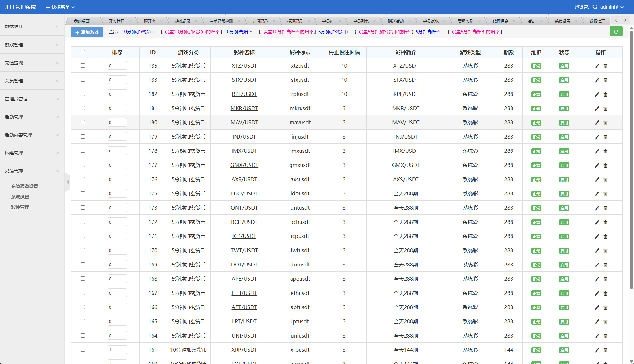Click the green refresh icon button

(616, 32)
